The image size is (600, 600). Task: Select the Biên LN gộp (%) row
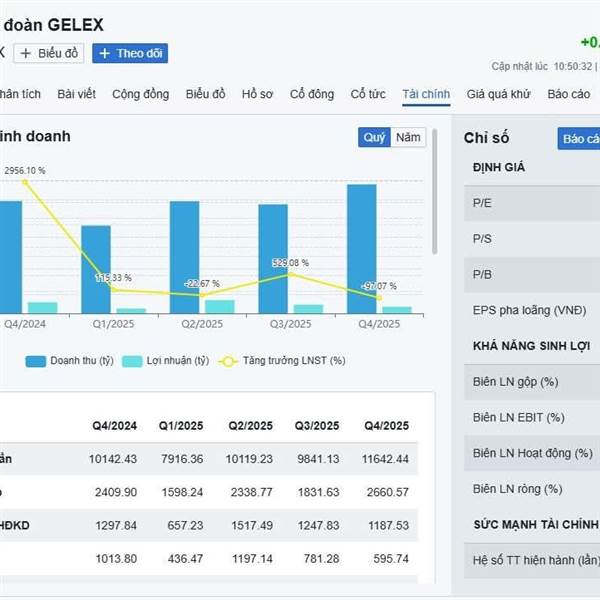click(532, 382)
